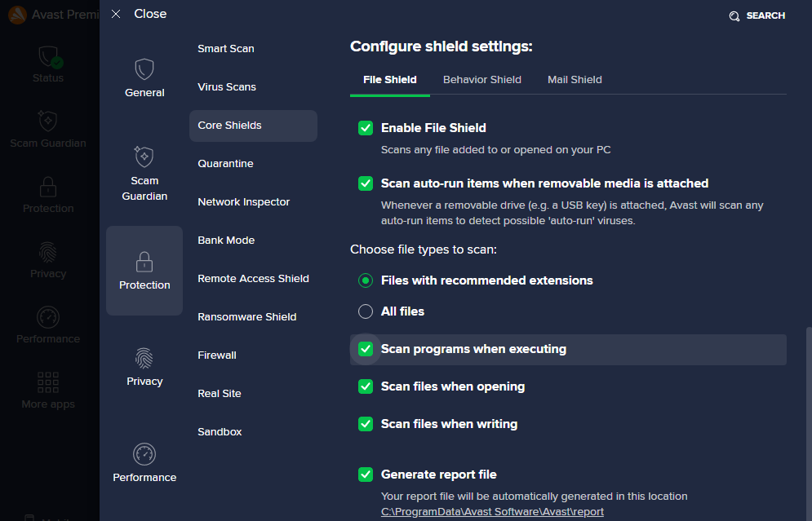This screenshot has width=812, height=521.
Task: Select Scam Guardian settings icon
Action: coord(144,156)
